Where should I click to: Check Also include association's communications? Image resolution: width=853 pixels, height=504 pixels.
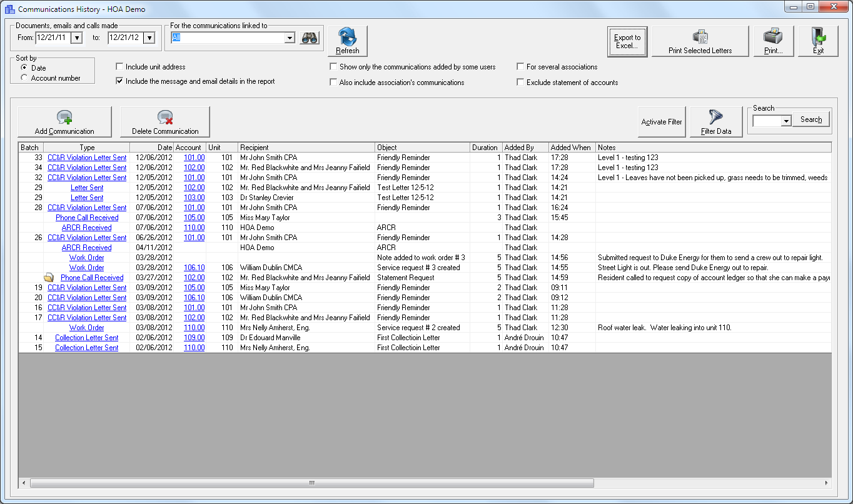point(333,83)
